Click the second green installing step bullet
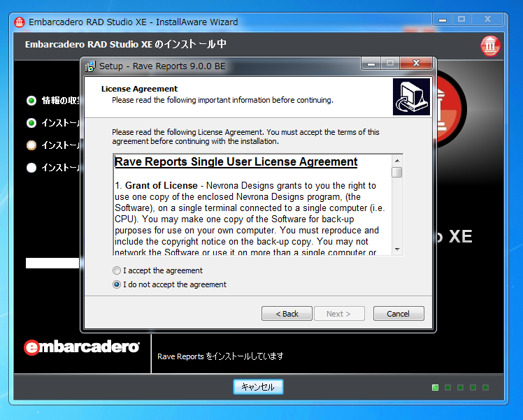 [x=31, y=123]
